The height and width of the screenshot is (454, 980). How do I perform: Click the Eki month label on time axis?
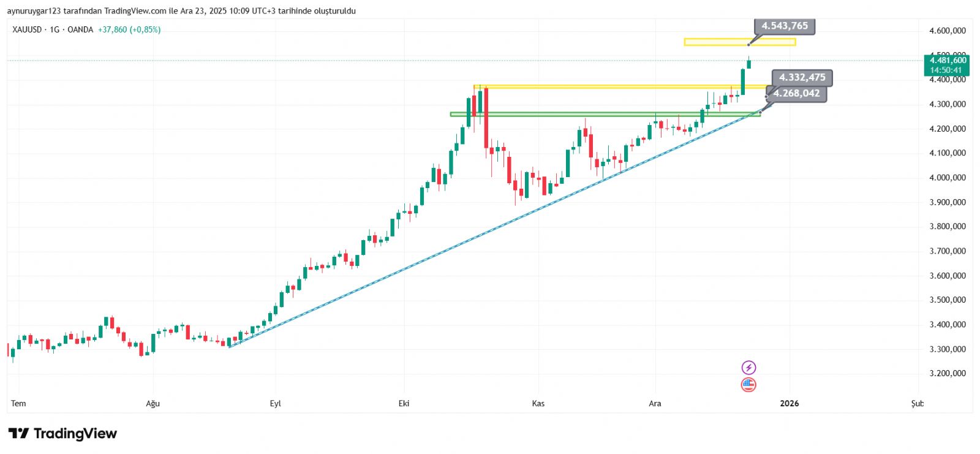(404, 403)
